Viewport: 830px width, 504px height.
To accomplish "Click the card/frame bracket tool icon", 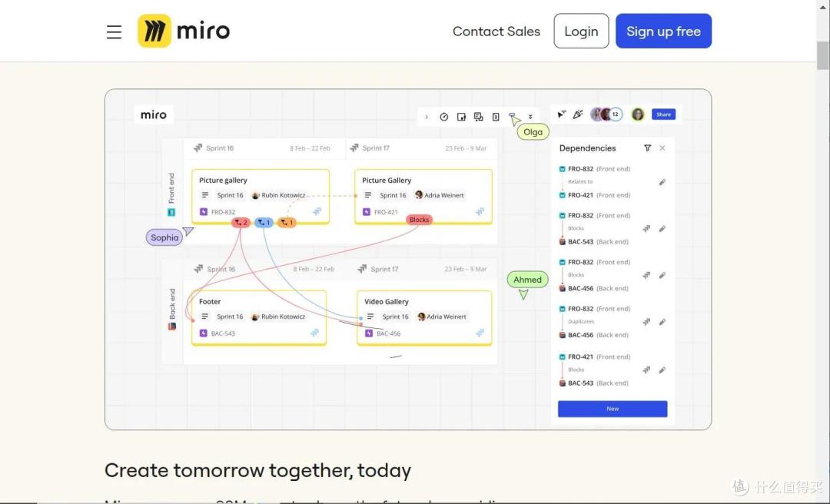I will point(496,117).
